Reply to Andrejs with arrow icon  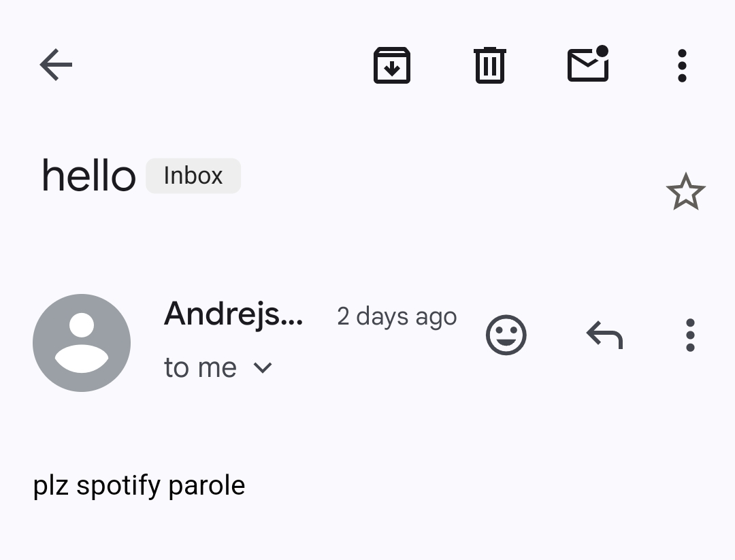(605, 335)
